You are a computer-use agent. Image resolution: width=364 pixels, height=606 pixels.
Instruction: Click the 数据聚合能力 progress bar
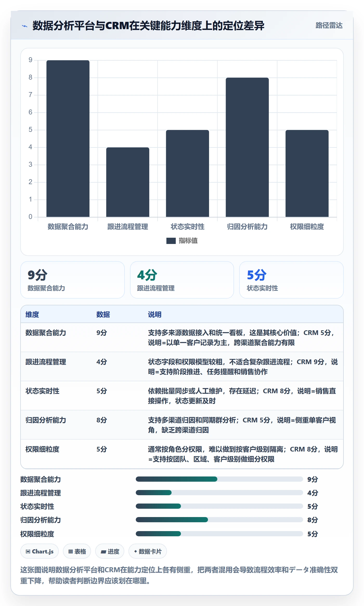219,479
